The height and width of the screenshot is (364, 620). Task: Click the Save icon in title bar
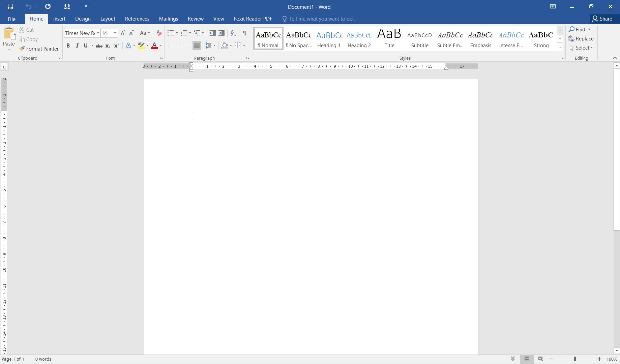pos(10,6)
